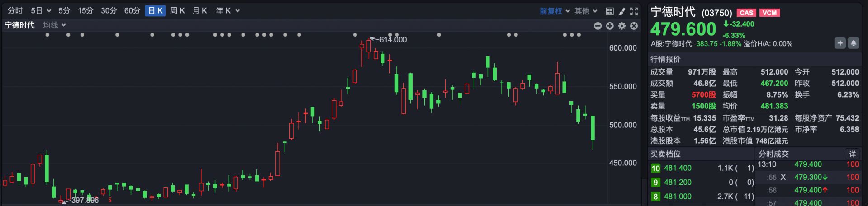
Task: Click the :55 trade row marked X
Action: pos(809,177)
